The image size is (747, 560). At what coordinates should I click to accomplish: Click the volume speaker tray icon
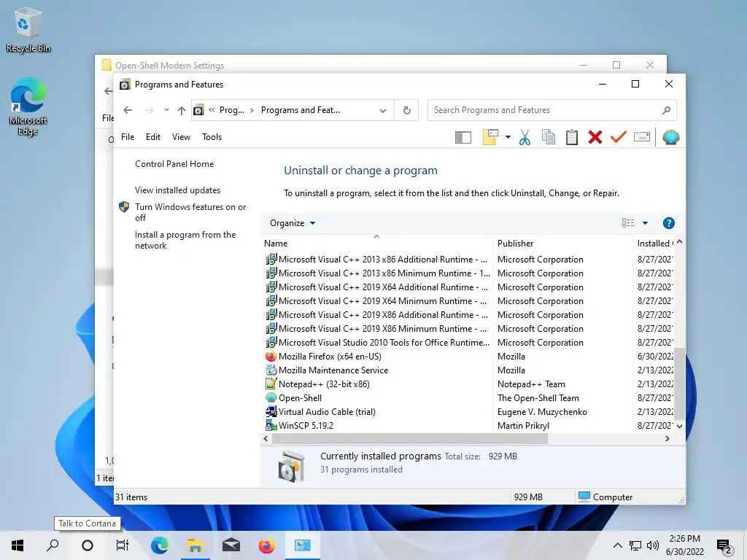(x=653, y=545)
